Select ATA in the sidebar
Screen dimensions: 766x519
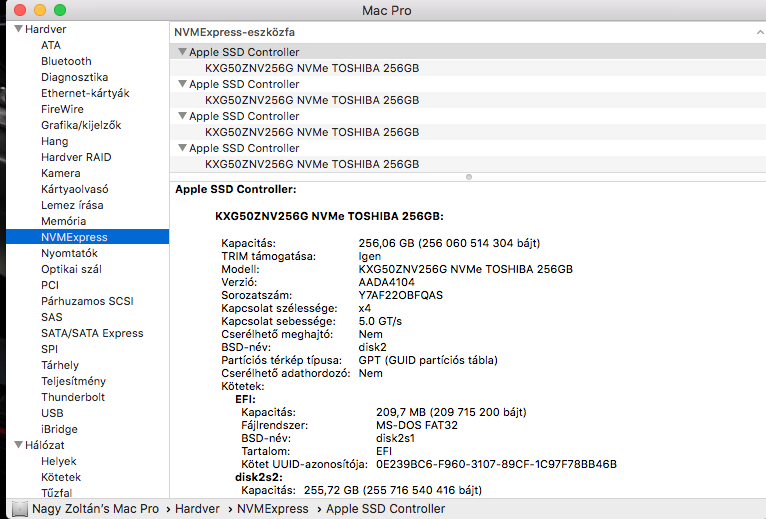tap(51, 45)
